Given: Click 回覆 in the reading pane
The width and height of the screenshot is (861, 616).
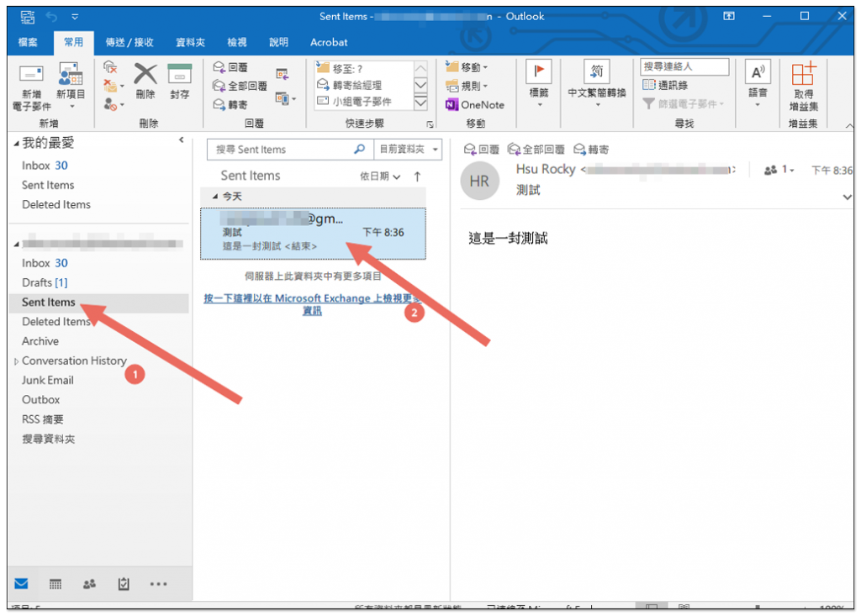Looking at the screenshot, I should coord(482,150).
